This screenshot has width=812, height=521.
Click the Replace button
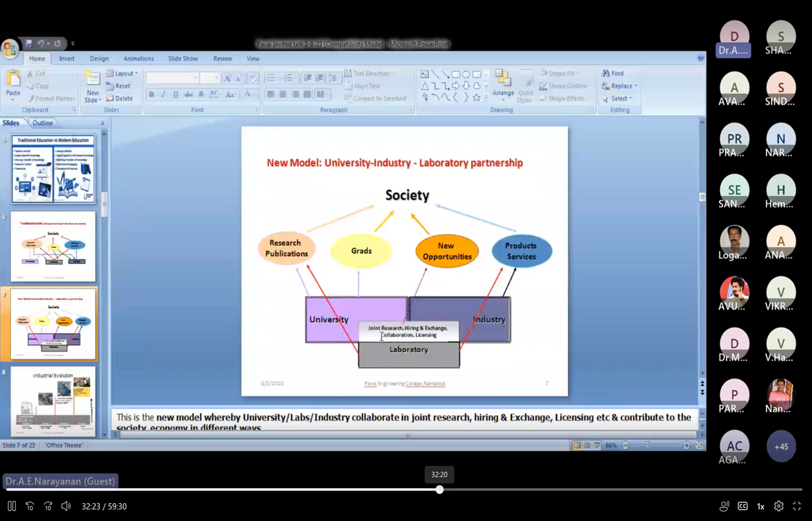pos(620,86)
